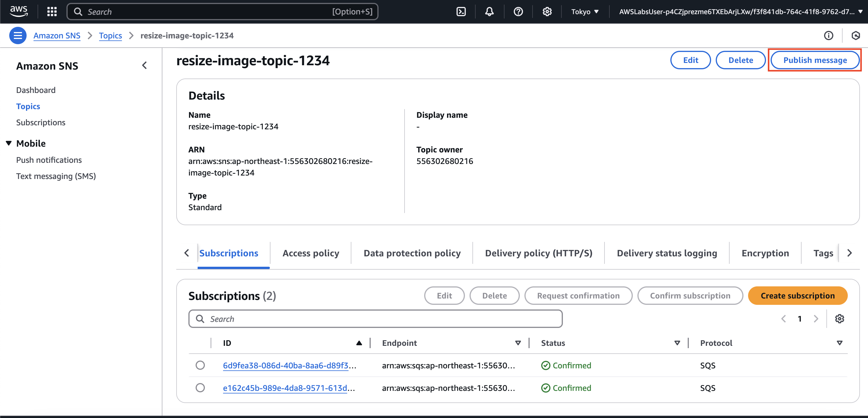Switch to the Access policy tab
The width and height of the screenshot is (868, 418).
point(311,253)
